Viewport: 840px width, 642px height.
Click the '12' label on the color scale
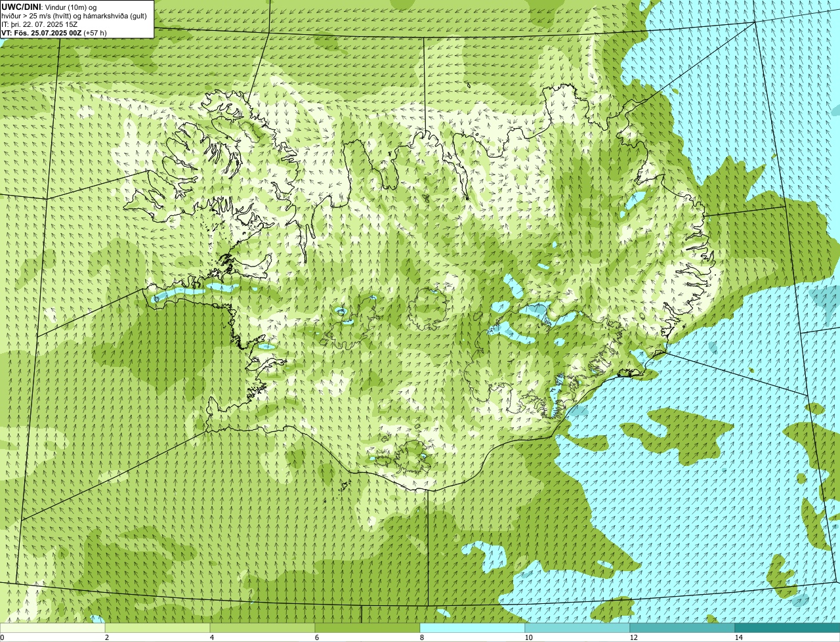pos(633,637)
